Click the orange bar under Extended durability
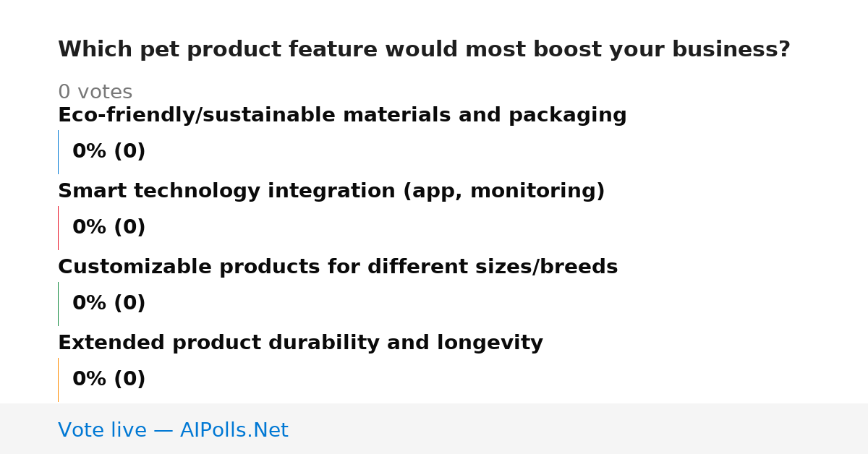This screenshot has width=868, height=454. 58,380
